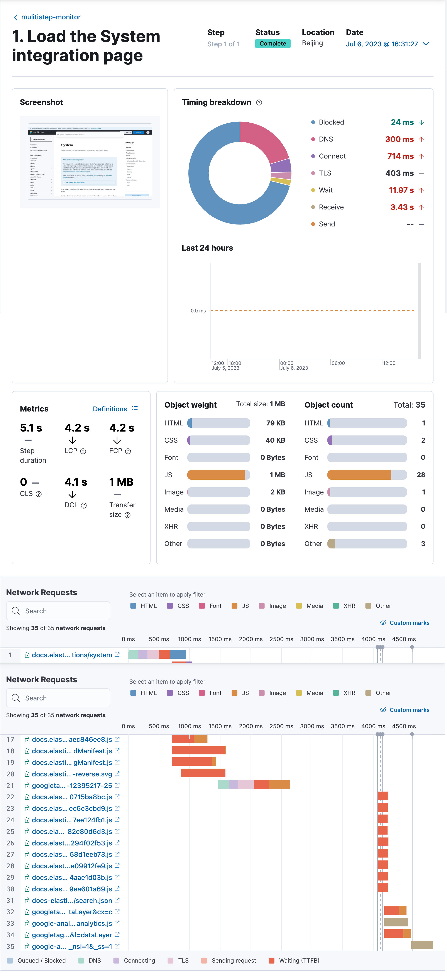Image resolution: width=447 pixels, height=980 pixels.
Task: Click the Definitions list icon
Action: point(135,409)
